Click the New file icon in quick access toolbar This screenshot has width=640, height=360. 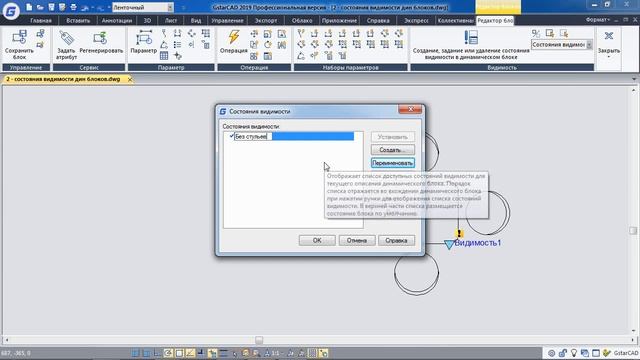29,7
